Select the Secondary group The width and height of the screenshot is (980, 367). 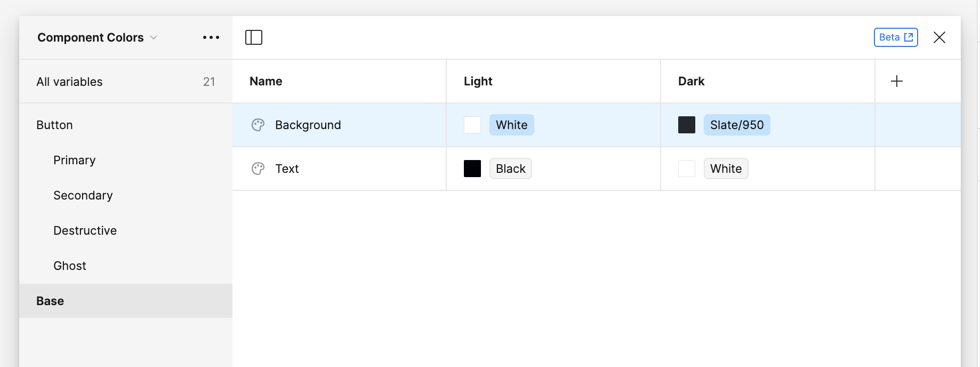[83, 195]
